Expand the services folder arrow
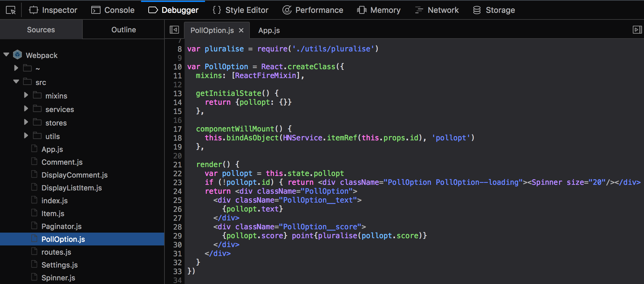Image resolution: width=644 pixels, height=284 pixels. point(26,109)
